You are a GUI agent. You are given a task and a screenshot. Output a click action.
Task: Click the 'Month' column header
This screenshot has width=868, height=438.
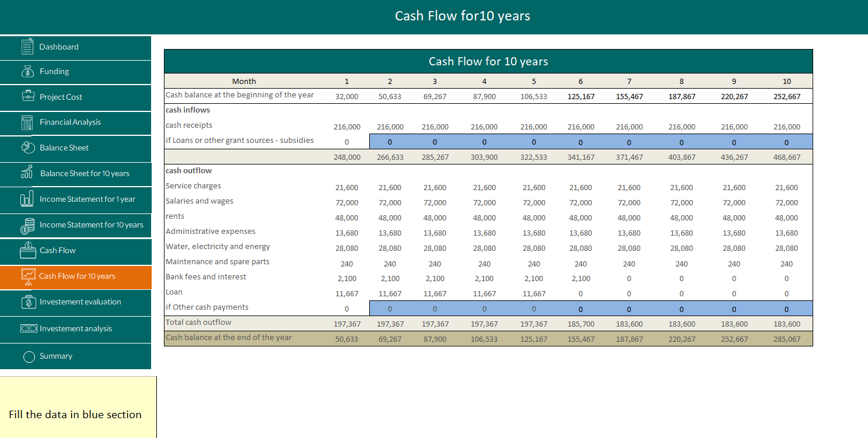tap(244, 81)
